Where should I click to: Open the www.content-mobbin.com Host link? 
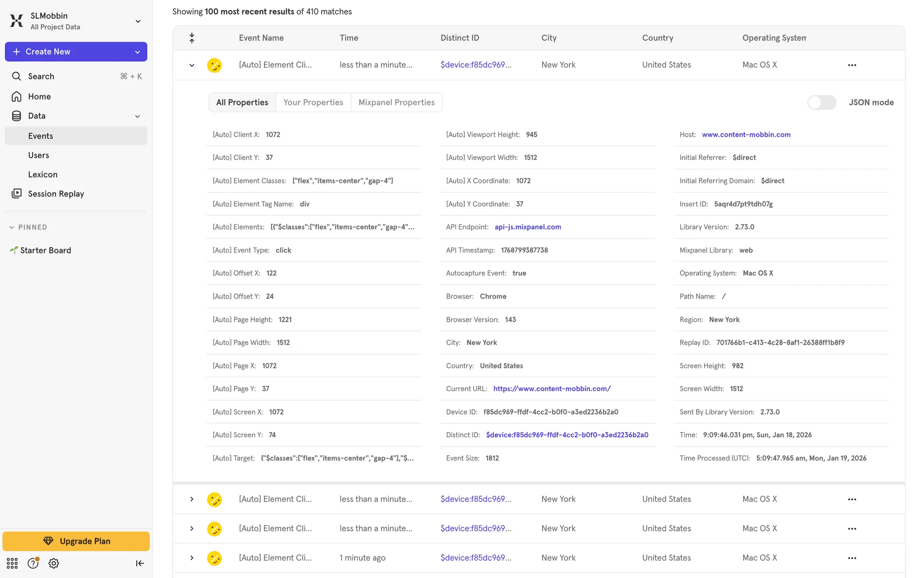click(x=745, y=134)
